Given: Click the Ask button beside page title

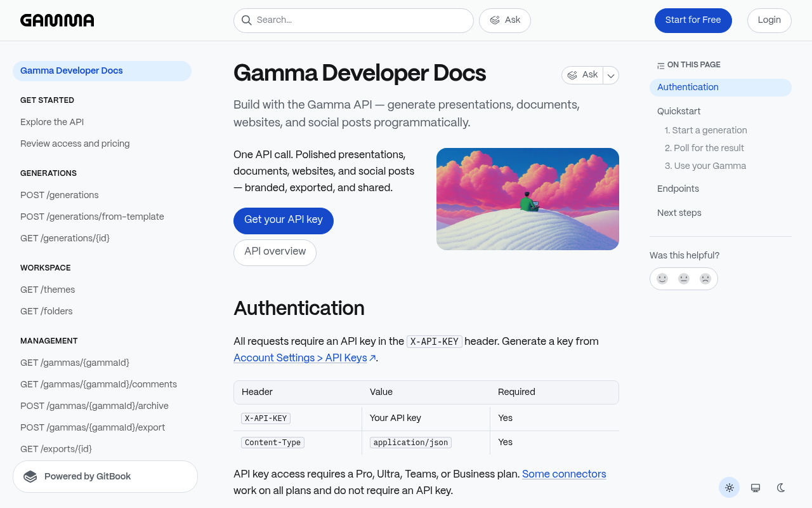Looking at the screenshot, I should [582, 76].
